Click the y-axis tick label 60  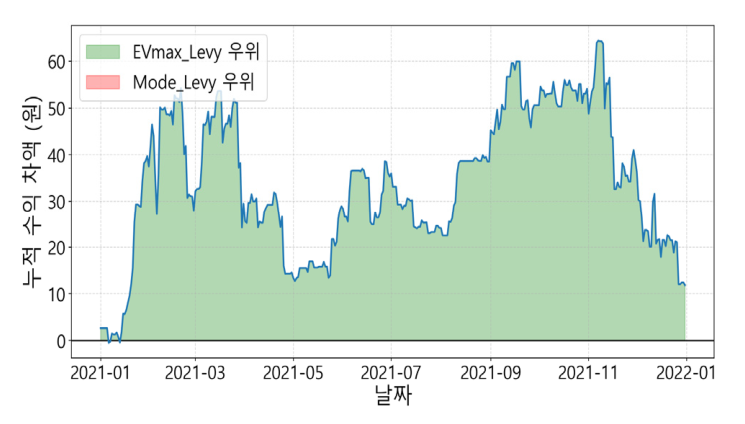point(55,61)
